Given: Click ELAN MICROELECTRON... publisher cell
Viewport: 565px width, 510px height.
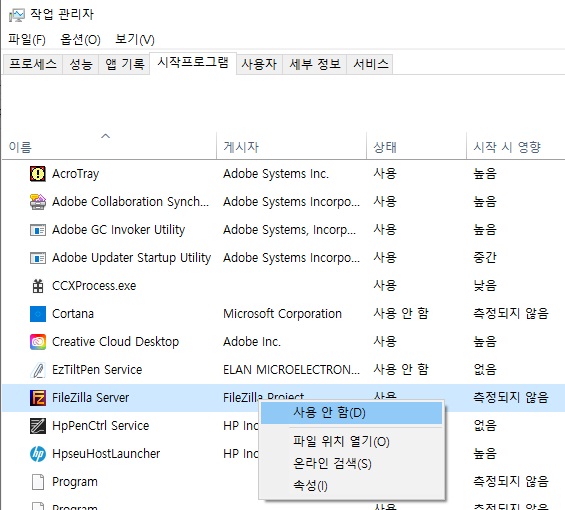Looking at the screenshot, I should coord(291,370).
